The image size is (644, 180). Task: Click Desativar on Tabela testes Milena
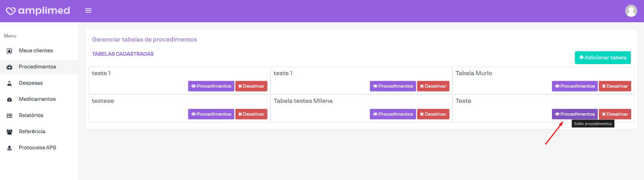433,114
